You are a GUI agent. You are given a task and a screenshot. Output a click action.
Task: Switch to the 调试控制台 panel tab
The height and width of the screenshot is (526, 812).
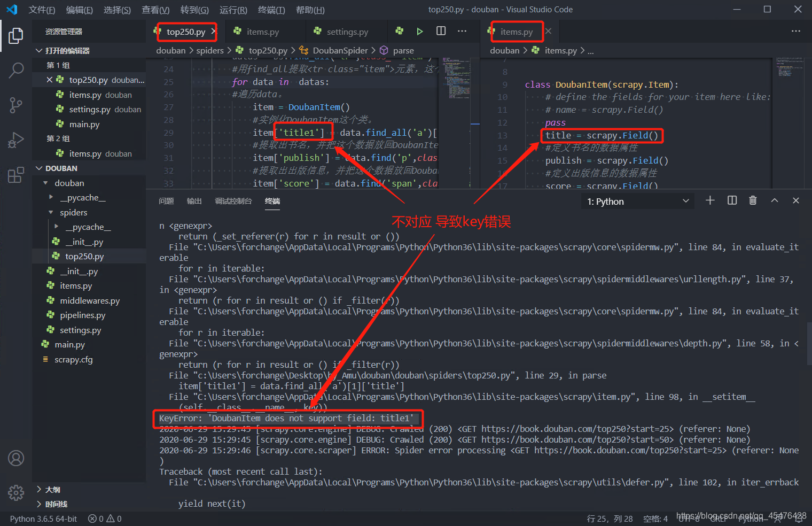tap(233, 201)
